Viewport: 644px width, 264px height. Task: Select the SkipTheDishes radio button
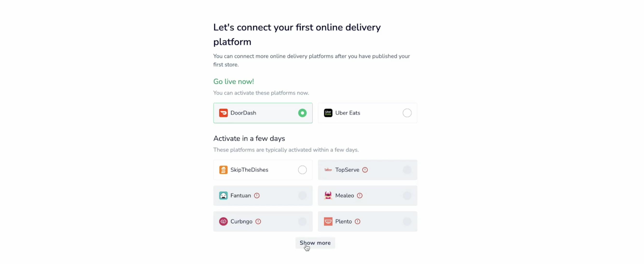[302, 170]
